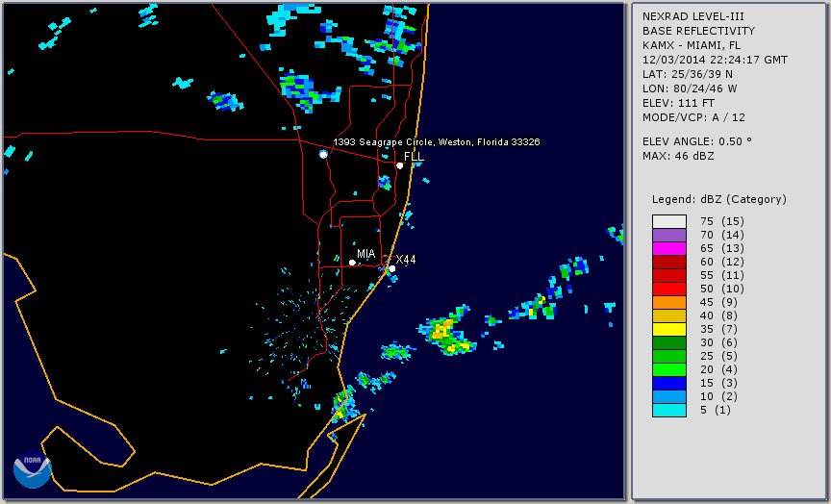Click the '30 (6)' legend value
Screen dimensions: 831x504
coord(719,342)
